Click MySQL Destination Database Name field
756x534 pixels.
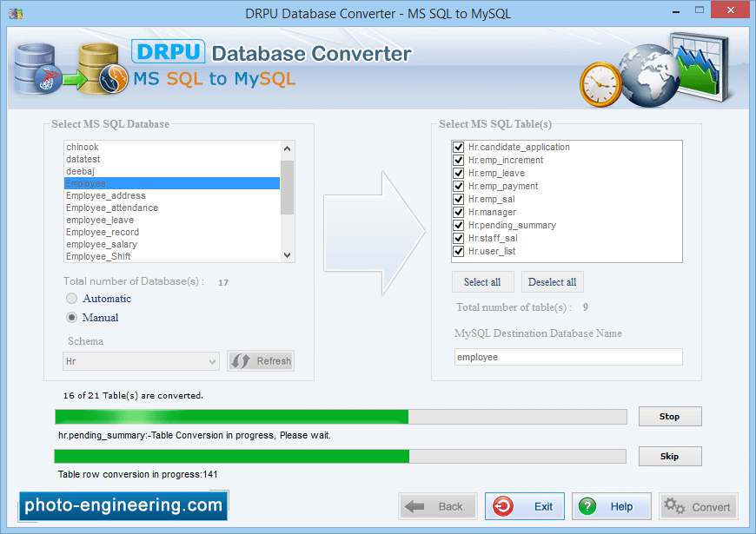[568, 357]
